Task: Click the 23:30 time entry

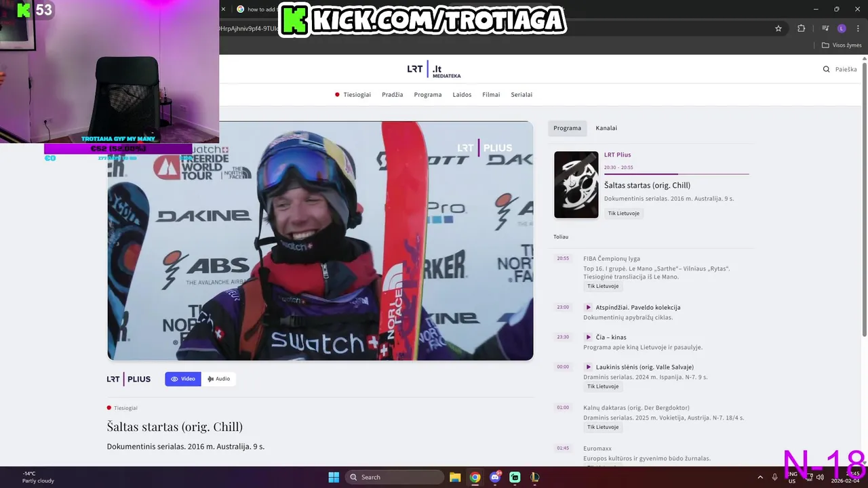Action: (563, 337)
